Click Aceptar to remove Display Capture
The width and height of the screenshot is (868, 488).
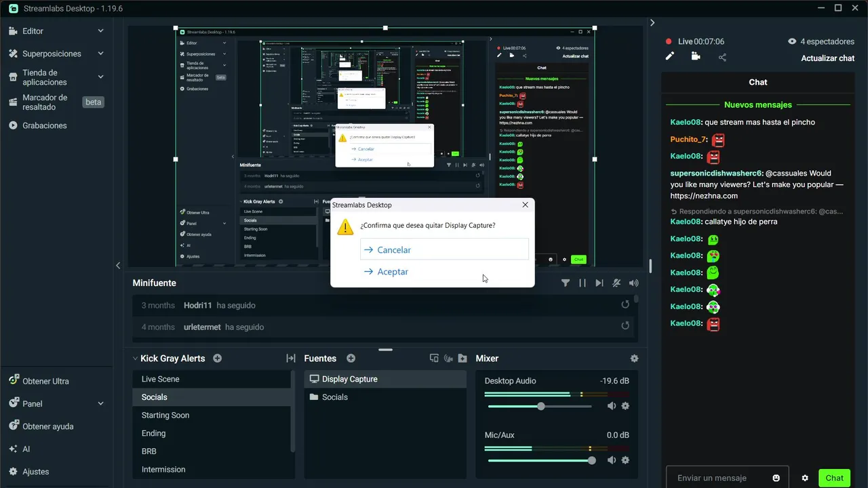444,271
